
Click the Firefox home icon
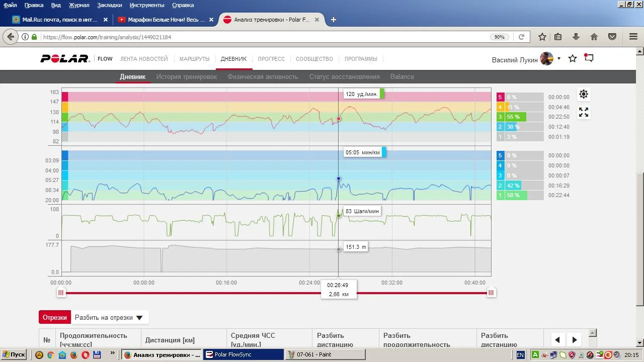pyautogui.click(x=594, y=37)
